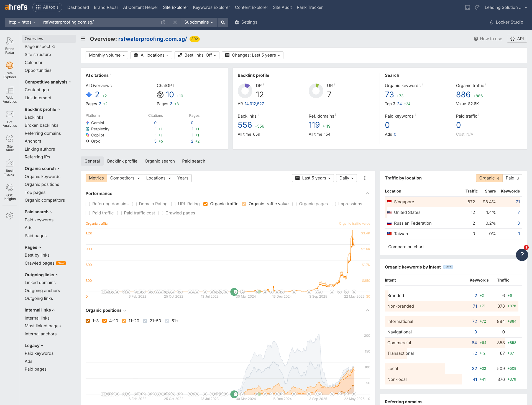The image size is (532, 405).
Task: Open URL in new tab icon
Action: (163, 22)
